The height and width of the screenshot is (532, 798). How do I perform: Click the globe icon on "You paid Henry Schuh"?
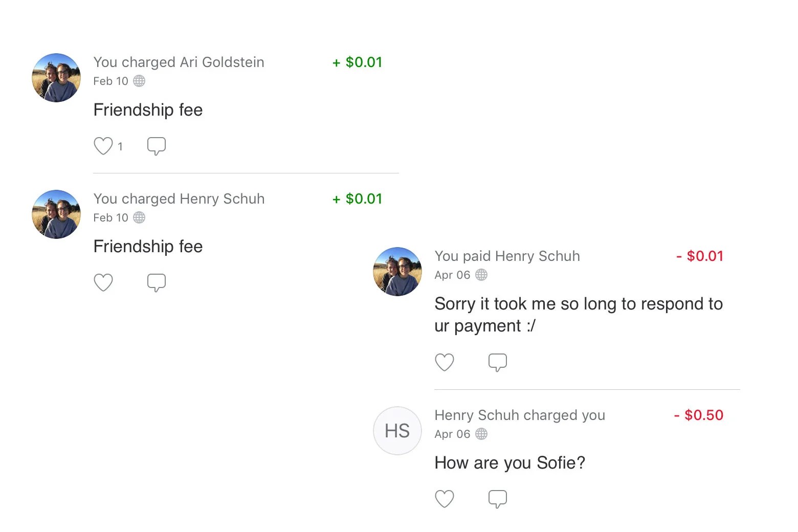(x=481, y=275)
